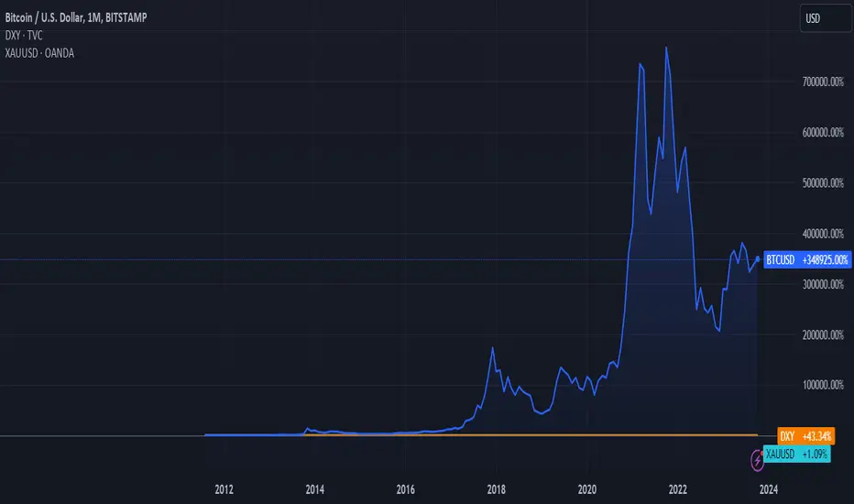The image size is (854, 504).
Task: Click the 2018 time axis label
Action: (496, 489)
